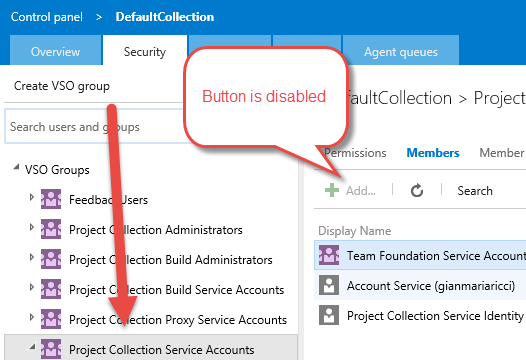Click the Project Collection Proxy Service Accounts icon
This screenshot has width=526, height=360.
pos(51,319)
